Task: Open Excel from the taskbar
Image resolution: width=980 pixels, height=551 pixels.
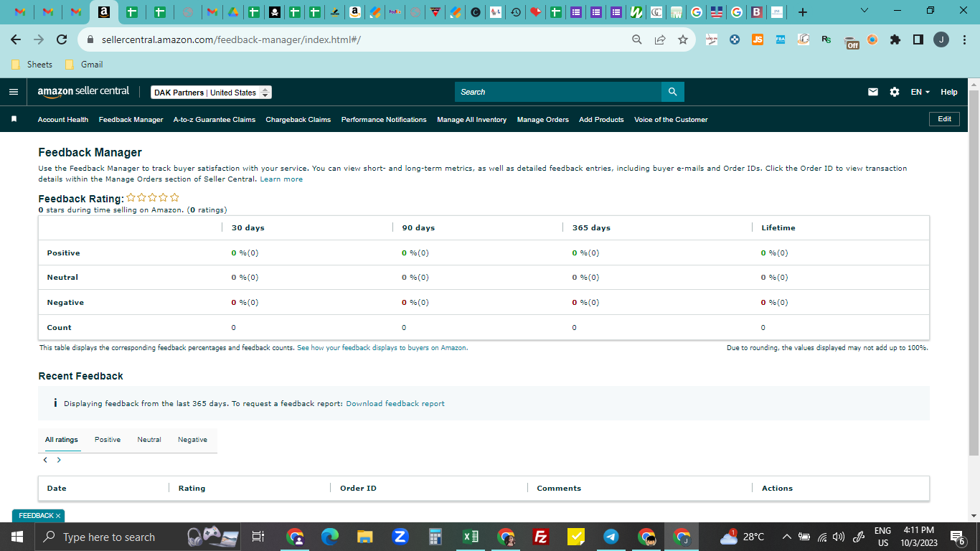Action: pyautogui.click(x=471, y=537)
